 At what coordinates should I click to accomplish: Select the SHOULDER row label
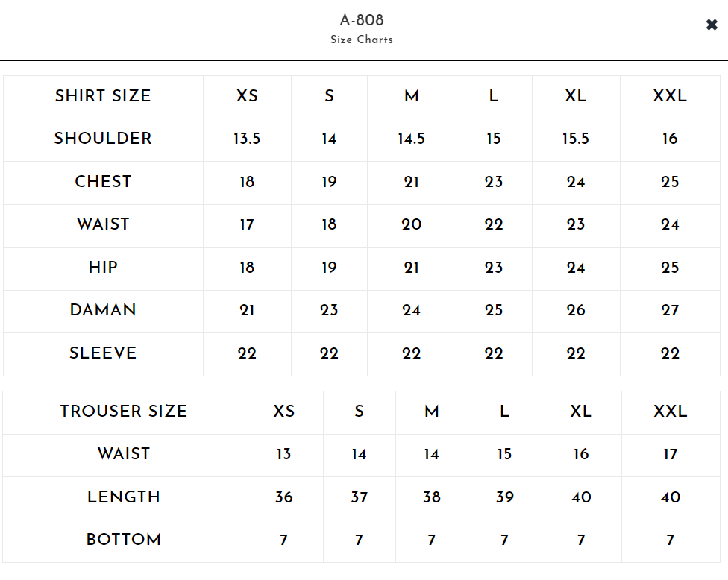coord(103,139)
